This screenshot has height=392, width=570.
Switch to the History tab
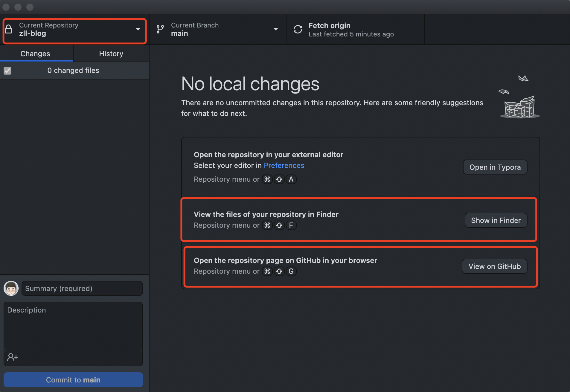(111, 53)
